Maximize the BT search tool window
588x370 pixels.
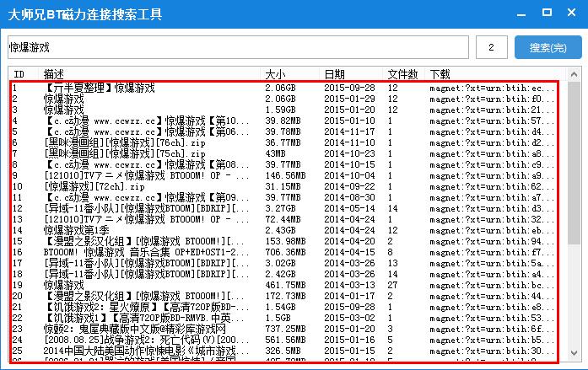[x=546, y=15]
